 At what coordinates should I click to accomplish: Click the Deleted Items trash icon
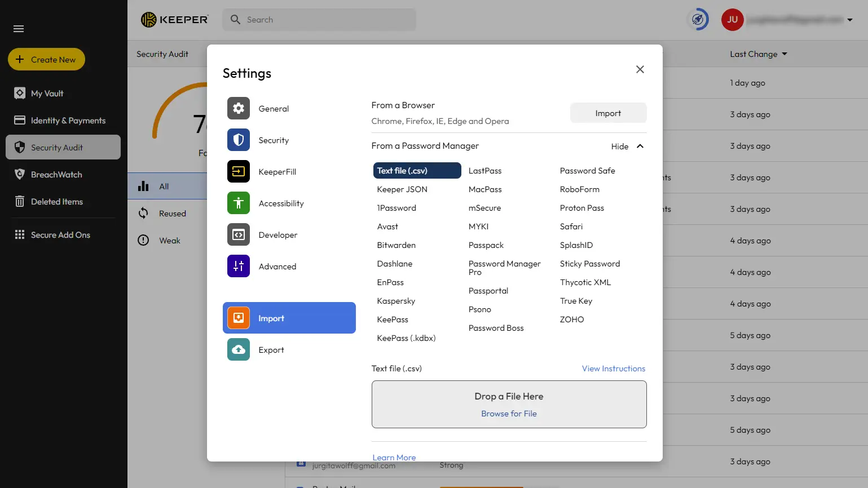tap(20, 202)
